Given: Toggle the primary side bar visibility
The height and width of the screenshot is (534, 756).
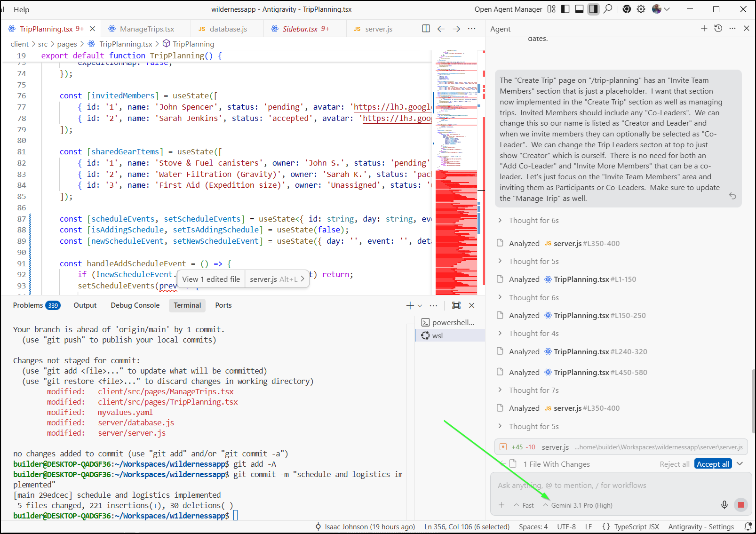Looking at the screenshot, I should [x=565, y=9].
